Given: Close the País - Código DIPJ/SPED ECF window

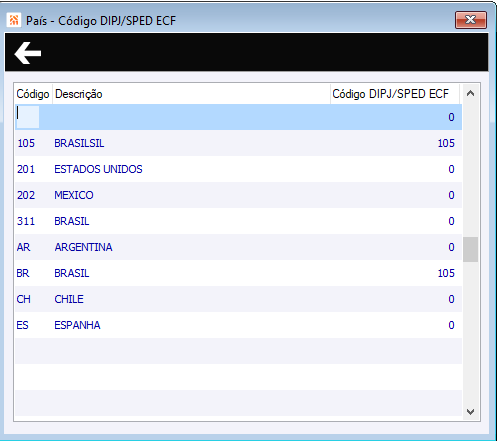Looking at the screenshot, I should (x=471, y=20).
